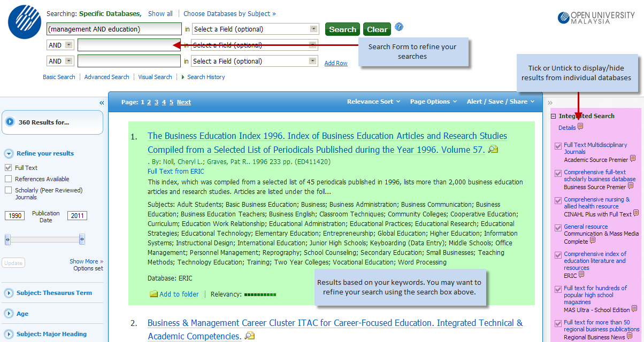Image resolution: width=644 pixels, height=342 pixels.
Task: Open the Page Options menu
Action: tap(433, 102)
